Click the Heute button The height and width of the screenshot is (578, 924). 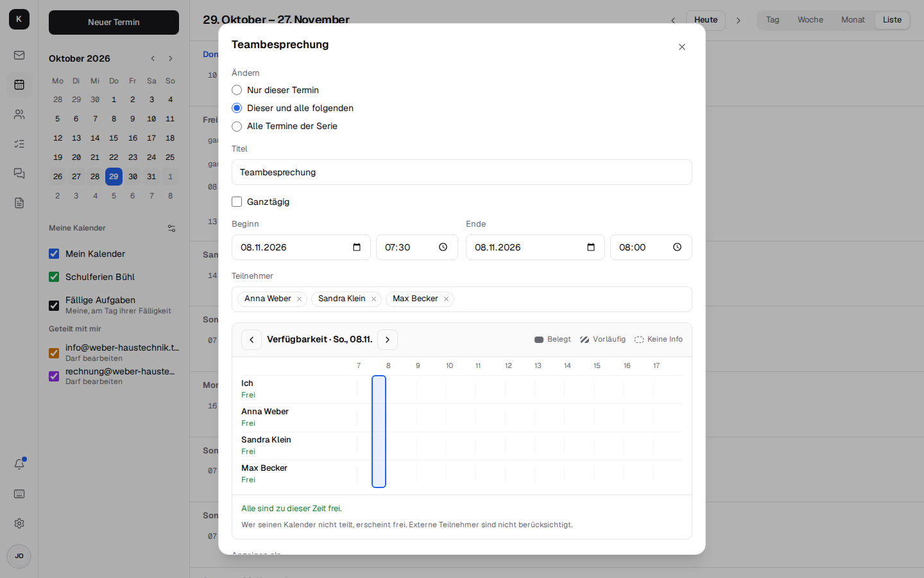pyautogui.click(x=706, y=20)
